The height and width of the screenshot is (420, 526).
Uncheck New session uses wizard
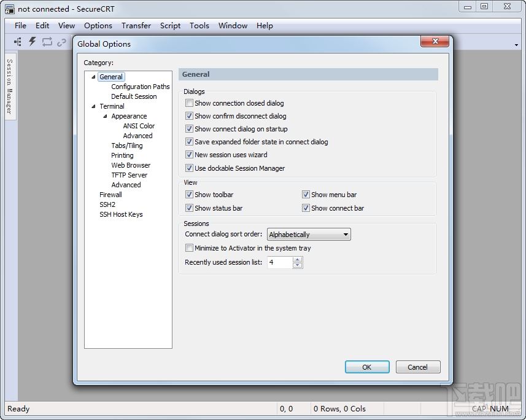pos(189,155)
